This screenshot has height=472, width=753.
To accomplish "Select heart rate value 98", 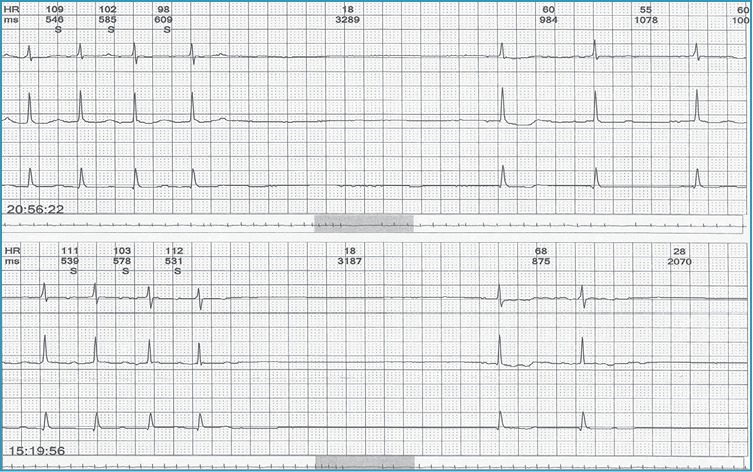I will (x=163, y=10).
